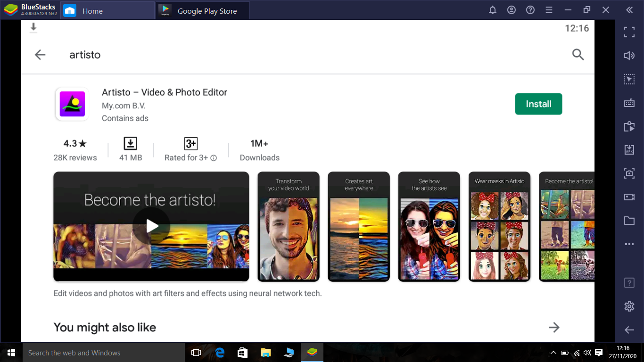Open the BlueStacks cursor lock tool
644x362 pixels.
click(629, 79)
